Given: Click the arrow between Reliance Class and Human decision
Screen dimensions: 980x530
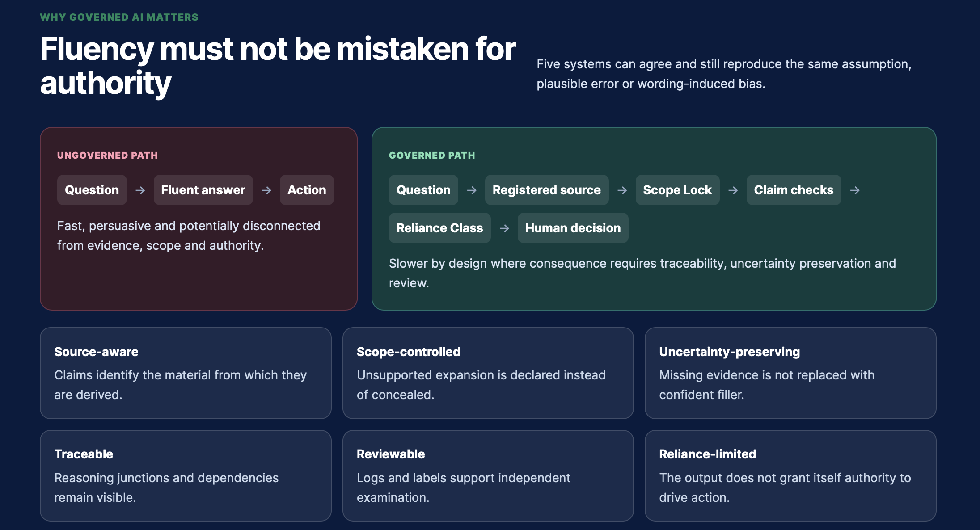Looking at the screenshot, I should (x=504, y=228).
